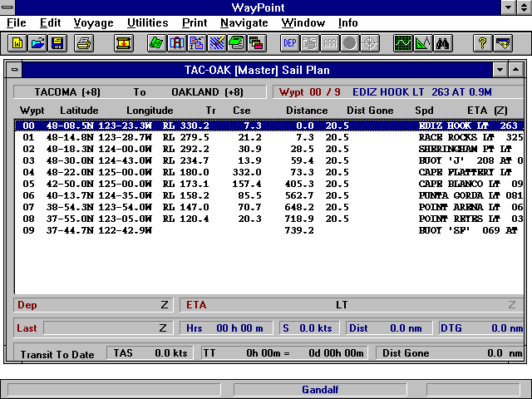Click the grayed position log icon beside DEP
The image size is (532, 399).
pyautogui.click(x=310, y=43)
